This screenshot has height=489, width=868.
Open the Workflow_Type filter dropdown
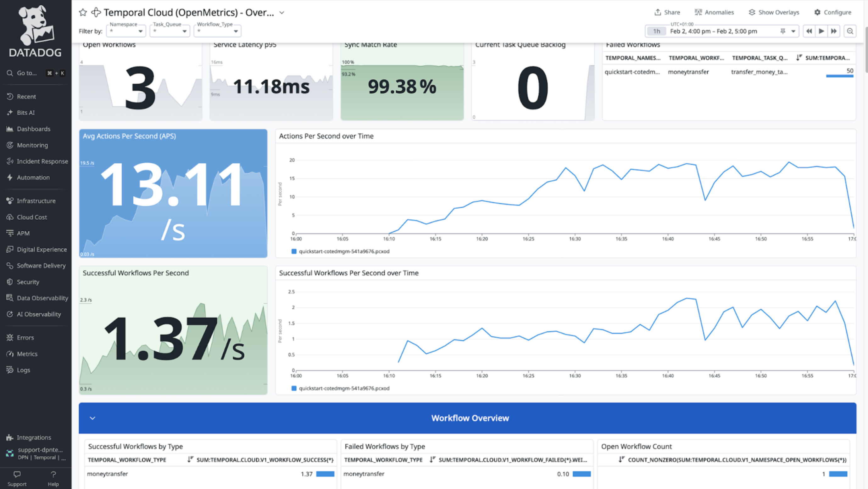217,31
